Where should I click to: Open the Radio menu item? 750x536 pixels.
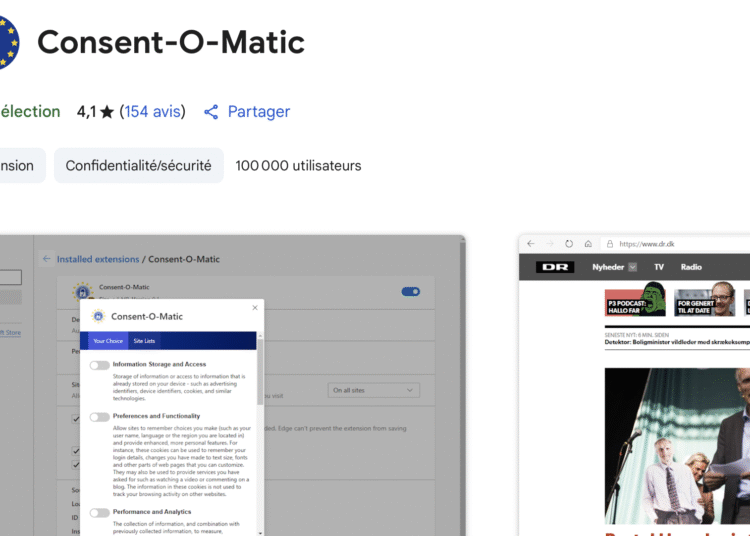pos(691,267)
